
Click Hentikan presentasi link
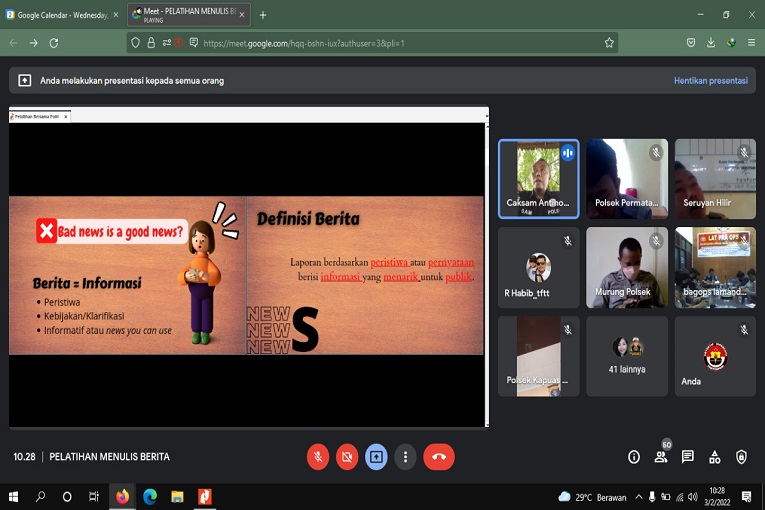coord(711,81)
